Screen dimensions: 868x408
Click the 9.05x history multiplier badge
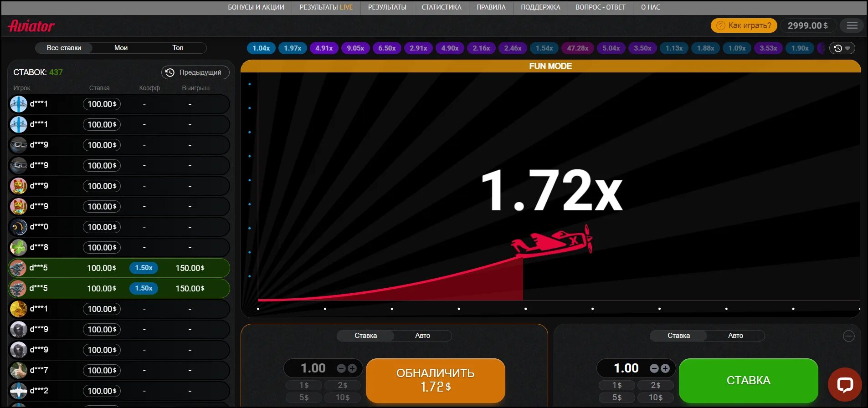coord(355,48)
